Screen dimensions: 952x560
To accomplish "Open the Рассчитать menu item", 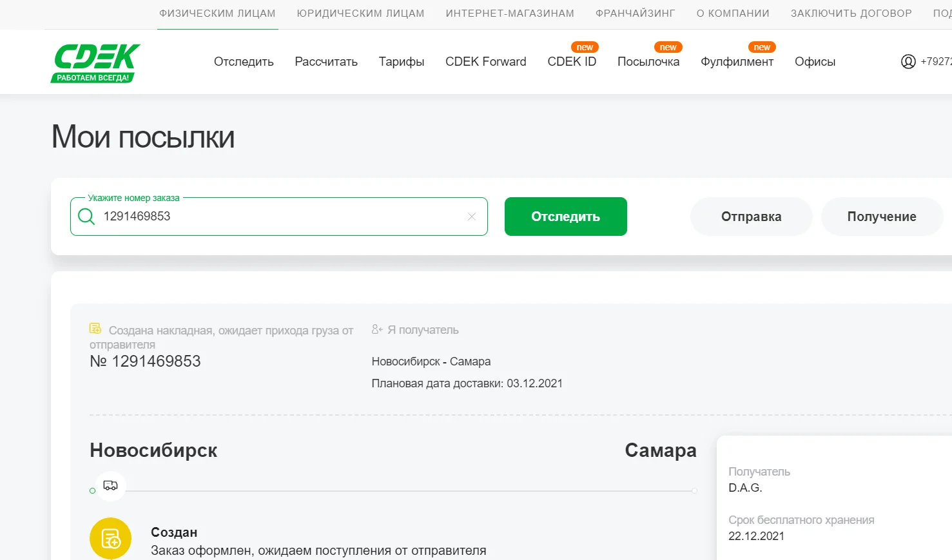I will (326, 62).
